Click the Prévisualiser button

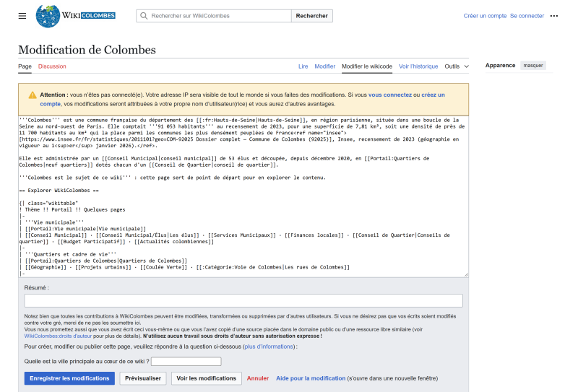click(142, 378)
